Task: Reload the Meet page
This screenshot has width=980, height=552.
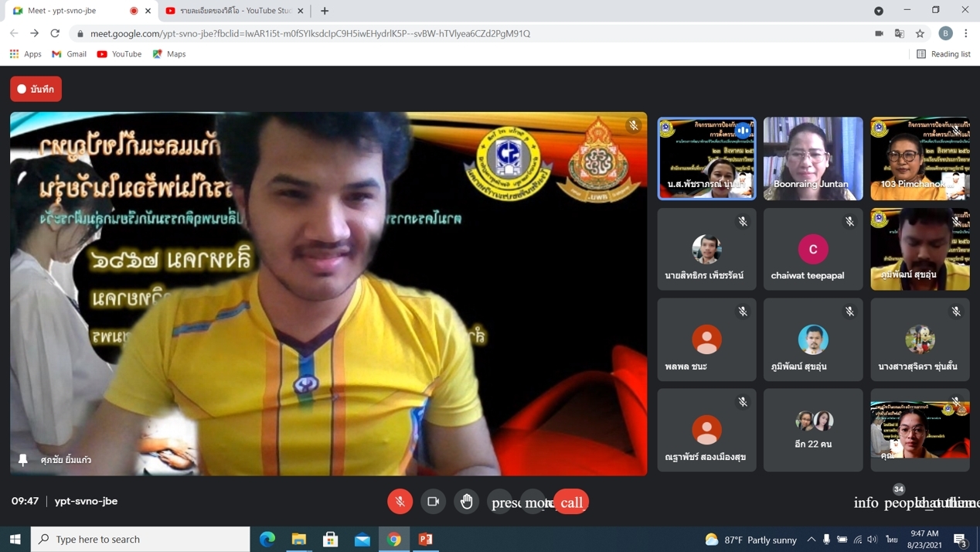Action: pyautogui.click(x=55, y=33)
